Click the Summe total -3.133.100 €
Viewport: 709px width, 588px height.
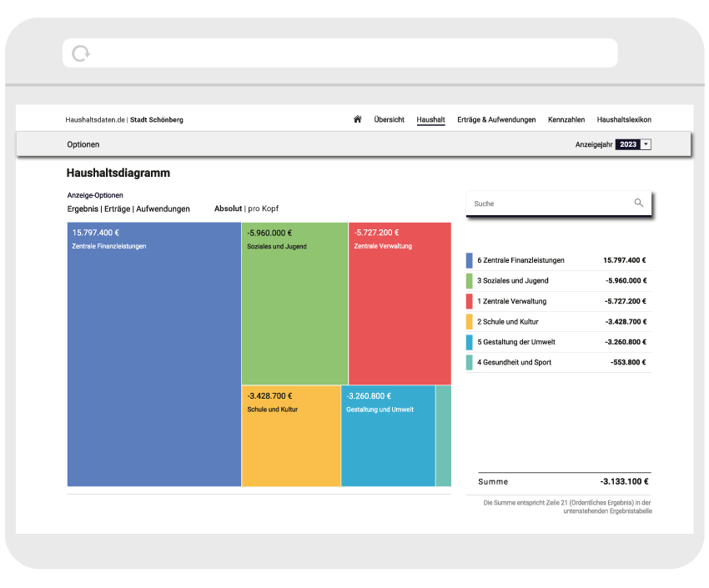point(624,481)
